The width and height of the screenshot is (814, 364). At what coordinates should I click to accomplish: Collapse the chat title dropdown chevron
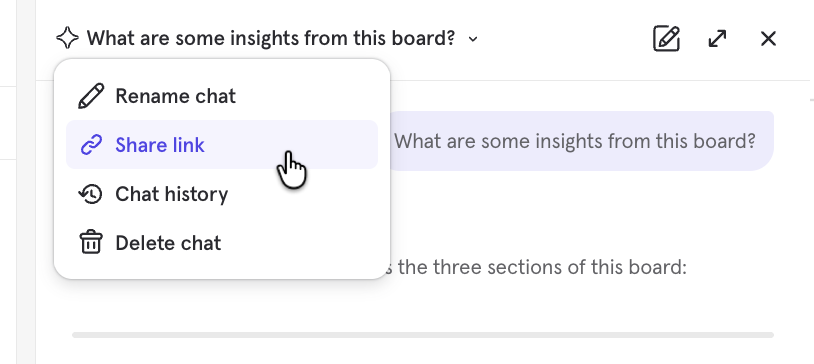(472, 39)
